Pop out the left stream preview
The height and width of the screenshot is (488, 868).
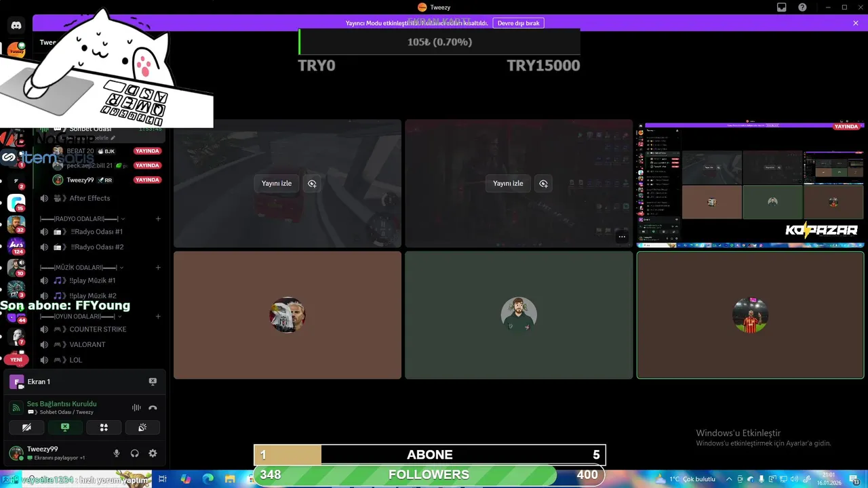coord(312,184)
